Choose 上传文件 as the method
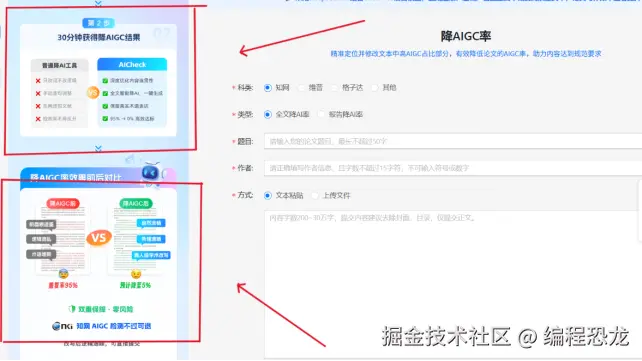The width and height of the screenshot is (642, 361). point(315,196)
